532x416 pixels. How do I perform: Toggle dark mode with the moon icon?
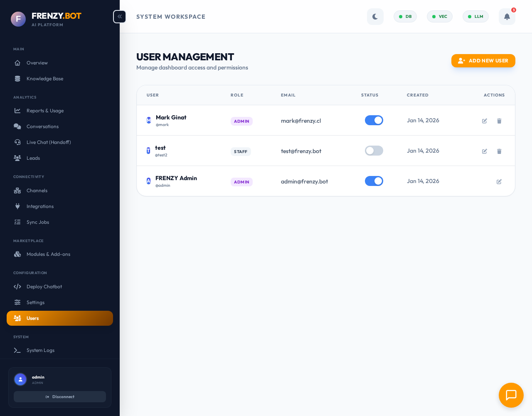(x=375, y=16)
